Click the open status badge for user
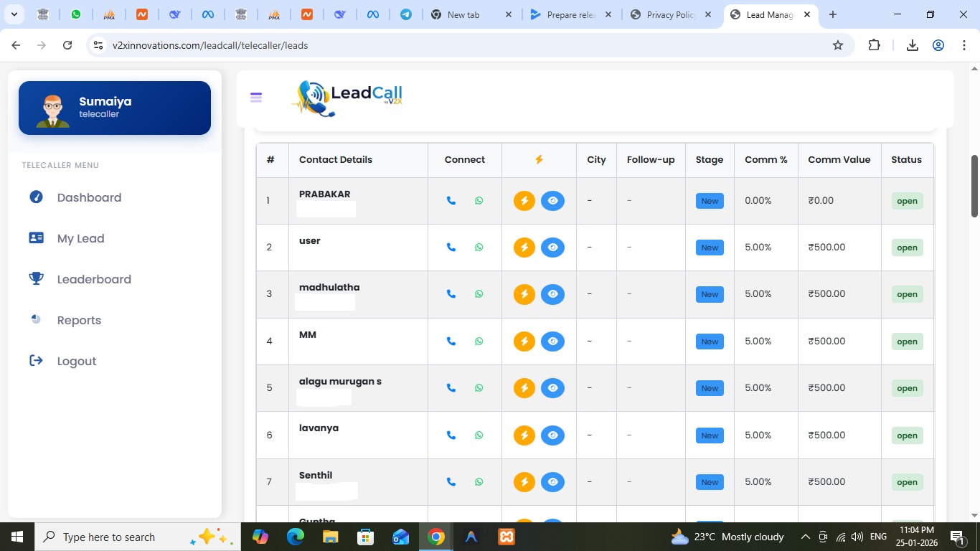 click(907, 248)
